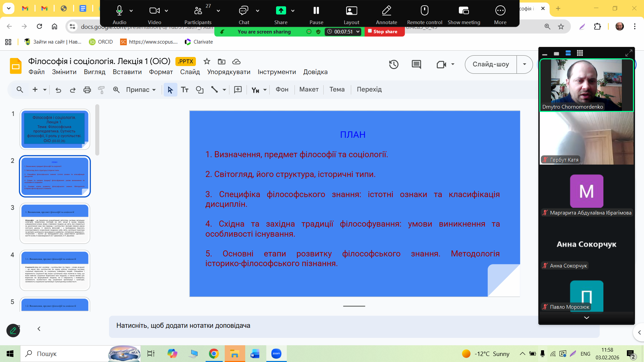This screenshot has width=644, height=362.
Task: Expand the Слайд-шоу dropdown arrow
Action: pos(524,64)
